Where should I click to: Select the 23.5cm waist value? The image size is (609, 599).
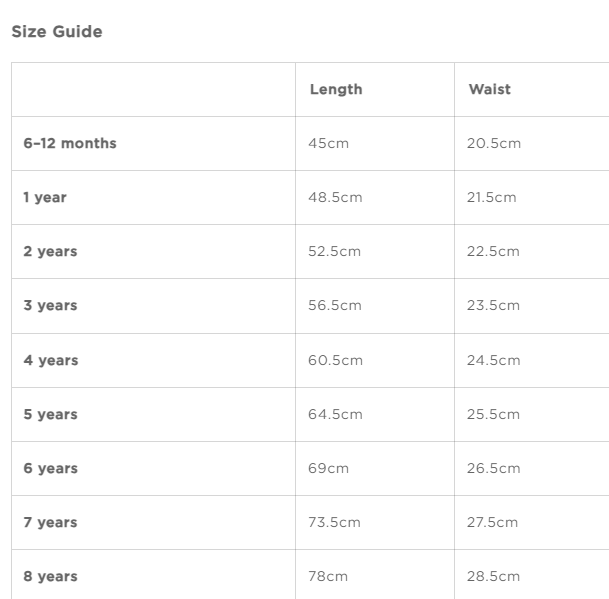(493, 305)
